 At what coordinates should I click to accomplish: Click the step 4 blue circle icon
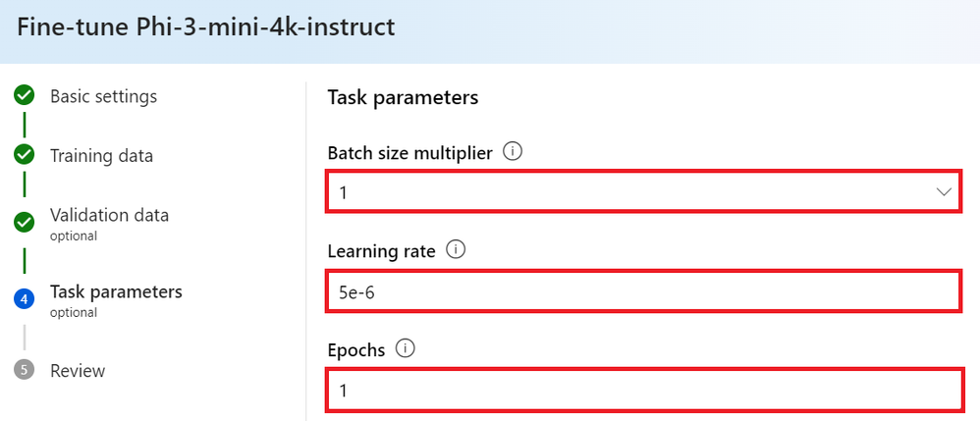pyautogui.click(x=25, y=299)
